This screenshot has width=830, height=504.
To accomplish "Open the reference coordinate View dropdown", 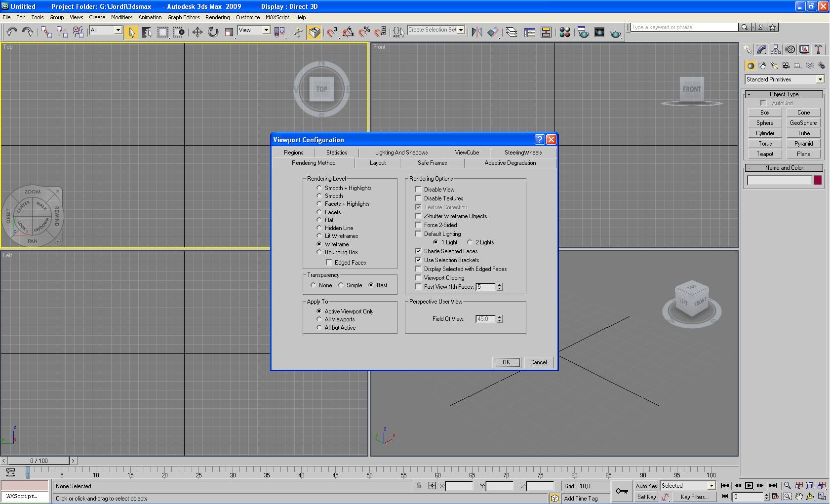I will pos(266,30).
